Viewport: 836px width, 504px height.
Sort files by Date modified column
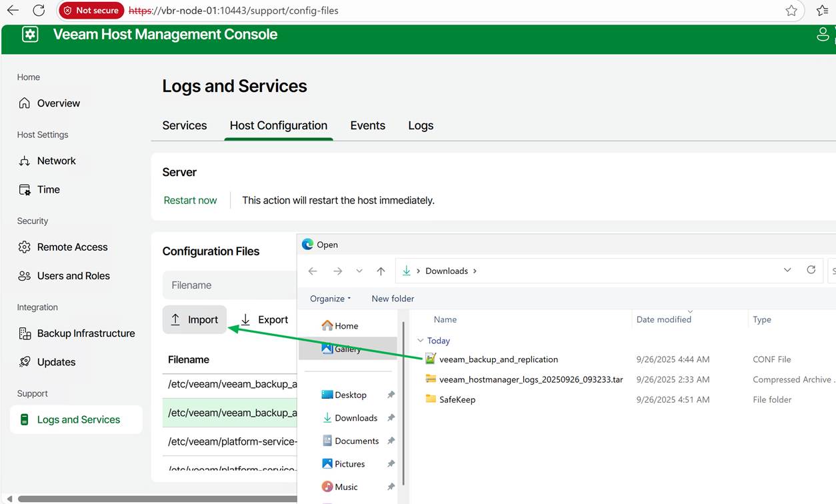663,319
